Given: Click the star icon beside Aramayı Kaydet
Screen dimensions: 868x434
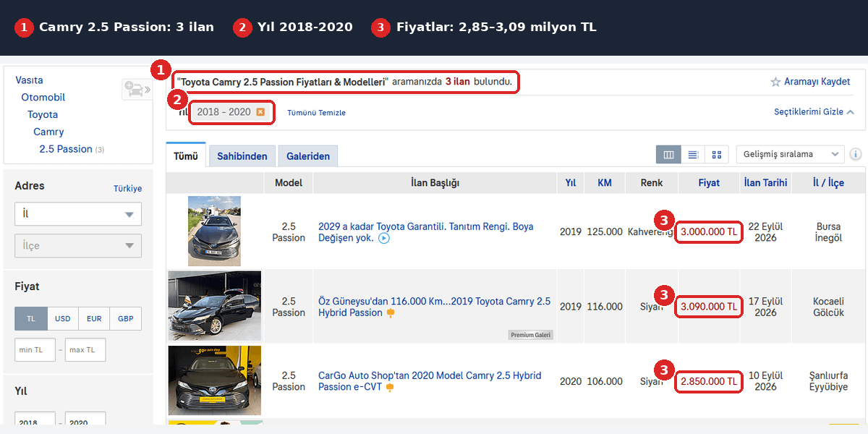Looking at the screenshot, I should pyautogui.click(x=775, y=82).
